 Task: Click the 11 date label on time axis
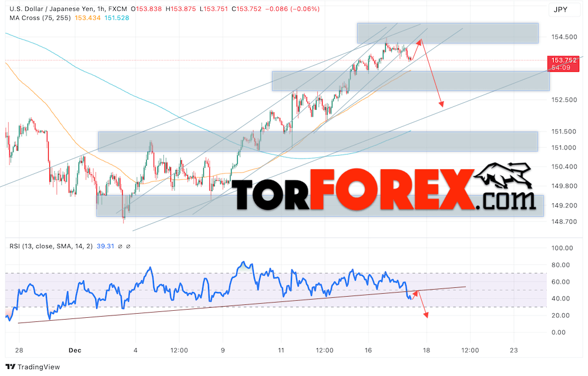(281, 351)
